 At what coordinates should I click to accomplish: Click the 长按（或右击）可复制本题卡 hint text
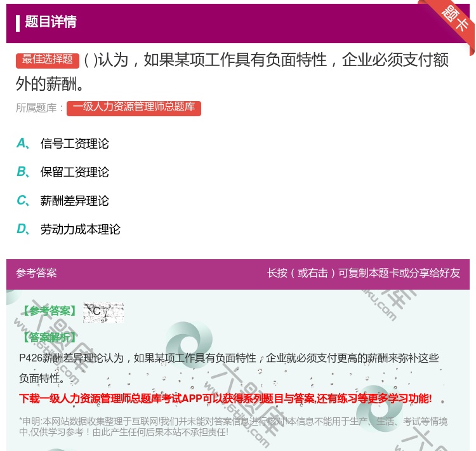click(364, 273)
